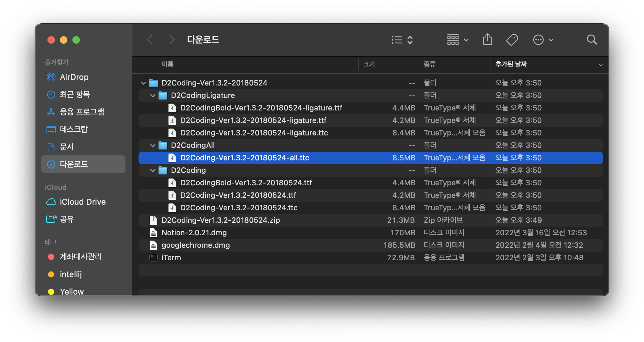The height and width of the screenshot is (342, 644).
Task: Collapse the D2CodingAll folder
Action: (x=153, y=145)
